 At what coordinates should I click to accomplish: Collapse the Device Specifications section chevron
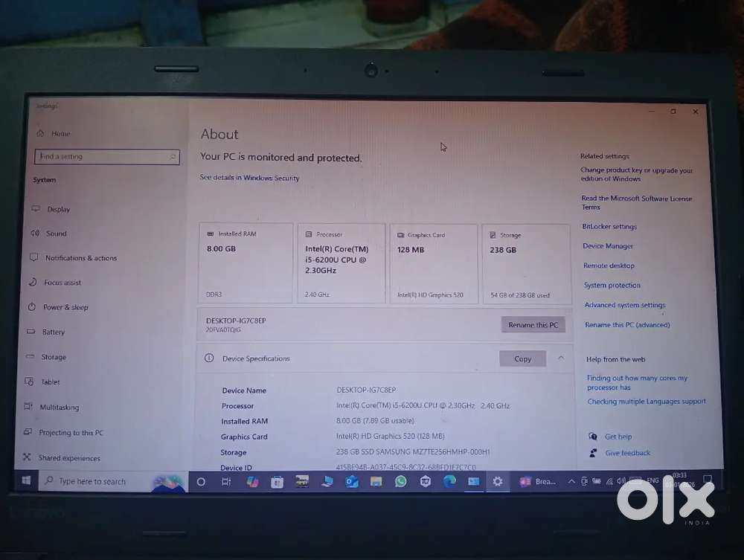(x=561, y=358)
